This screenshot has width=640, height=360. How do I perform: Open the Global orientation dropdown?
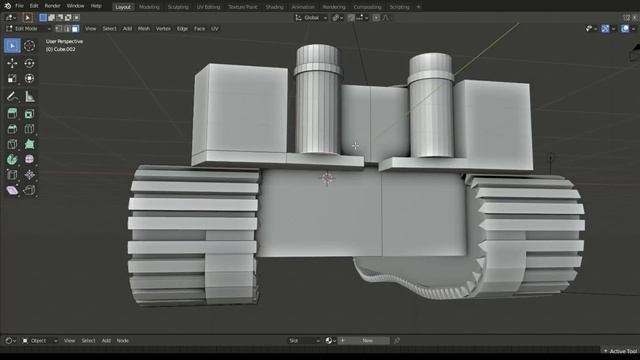[311, 18]
